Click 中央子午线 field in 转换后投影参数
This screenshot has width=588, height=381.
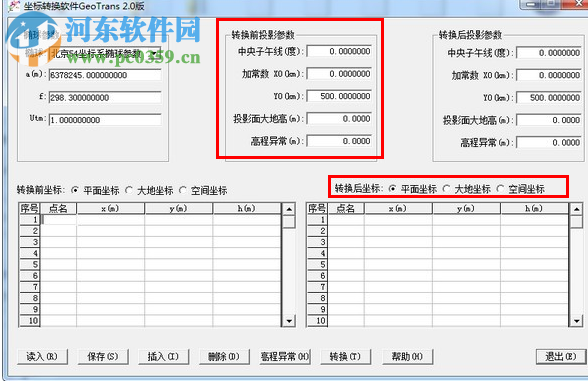pyautogui.click(x=549, y=53)
